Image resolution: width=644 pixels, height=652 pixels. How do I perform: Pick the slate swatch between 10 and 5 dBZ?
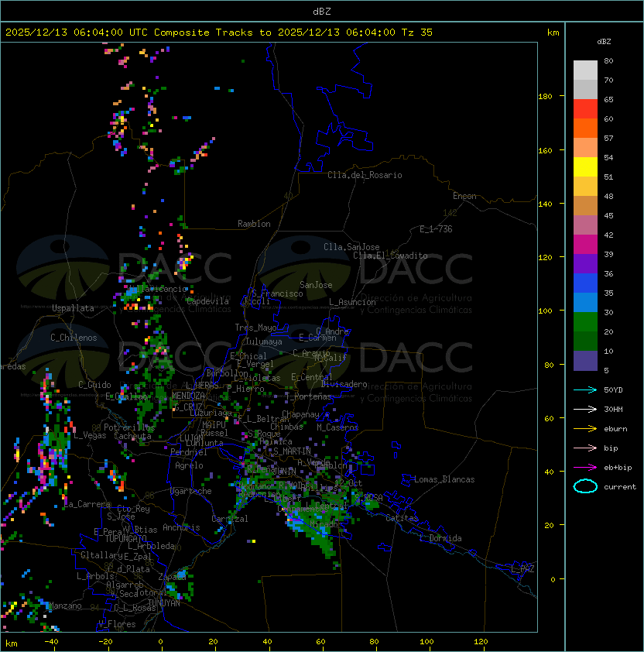(585, 361)
